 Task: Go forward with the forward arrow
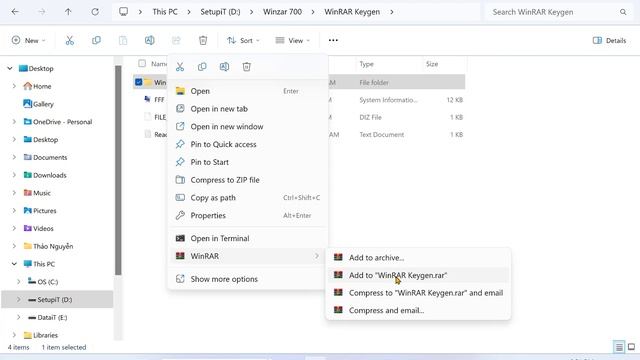[42, 12]
